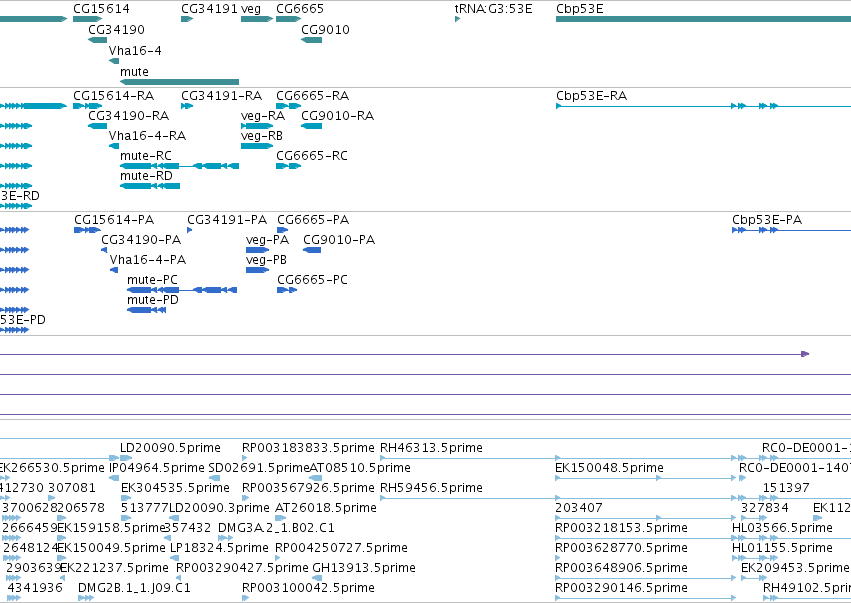Select transcript CG34191-RA

(221, 96)
